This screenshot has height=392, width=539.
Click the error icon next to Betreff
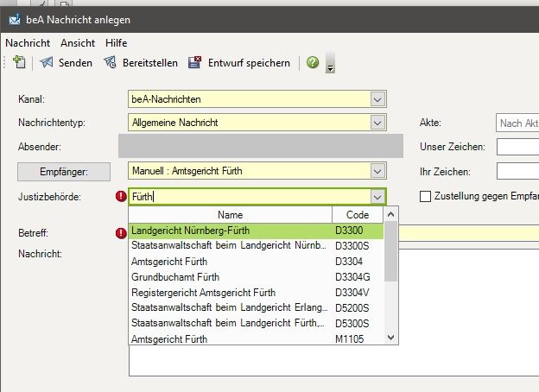121,233
